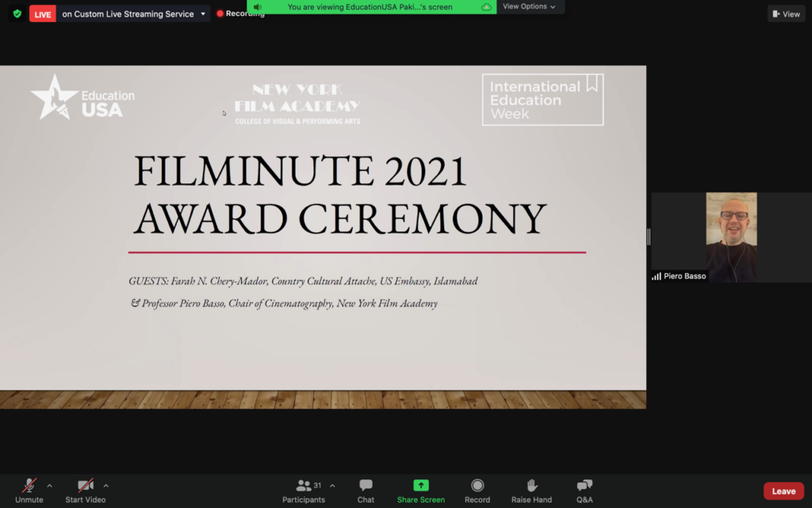Click the AWARD CEREMONY title text

[x=340, y=219]
